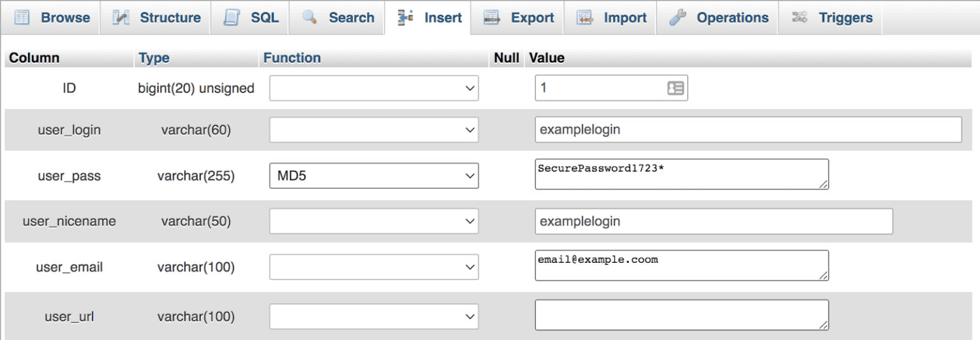Image resolution: width=980 pixels, height=340 pixels.
Task: Open the user_url function dropdown
Action: tap(374, 316)
